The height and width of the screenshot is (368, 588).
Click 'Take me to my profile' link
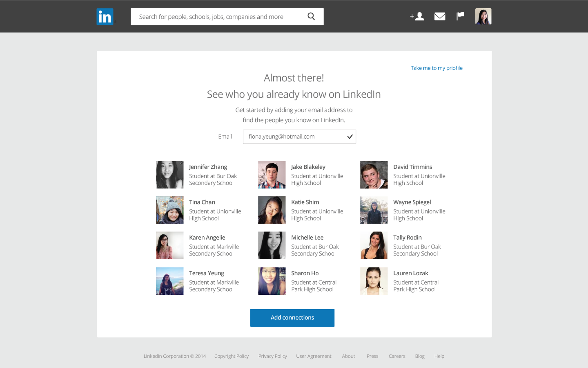coord(437,68)
